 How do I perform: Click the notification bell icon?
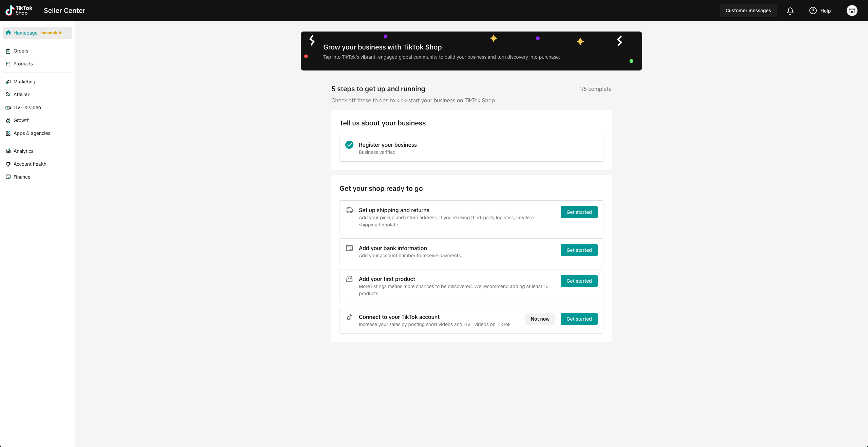[x=790, y=11]
